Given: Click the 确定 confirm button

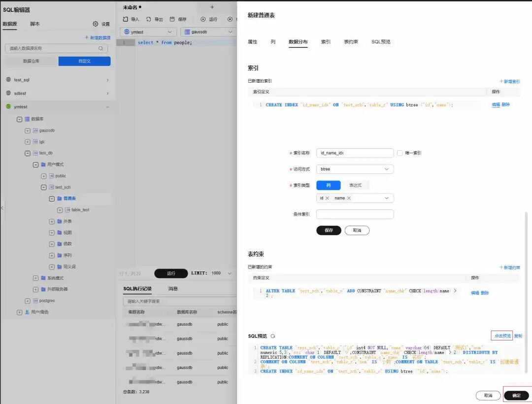Looking at the screenshot, I should click(x=516, y=396).
